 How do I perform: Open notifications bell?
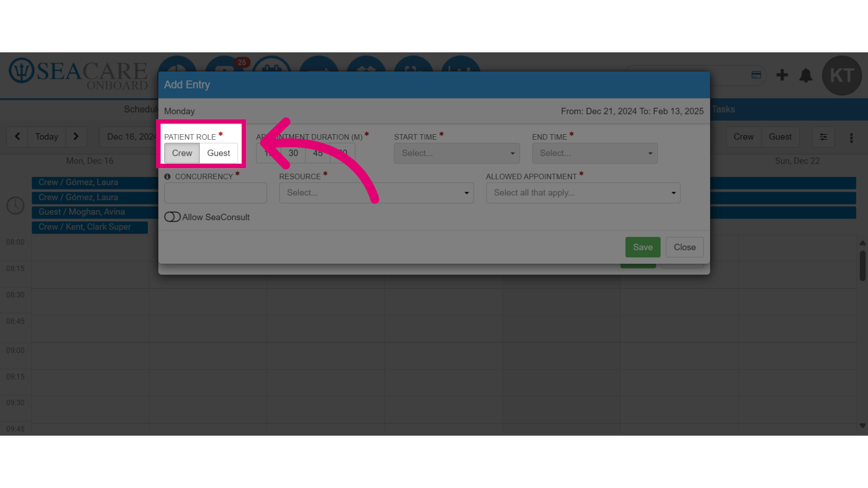click(806, 75)
